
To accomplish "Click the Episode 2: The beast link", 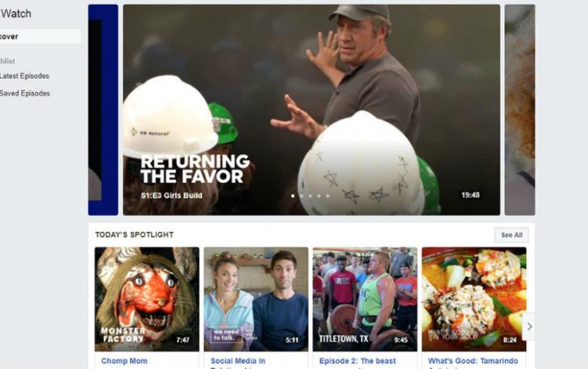I will 357,361.
